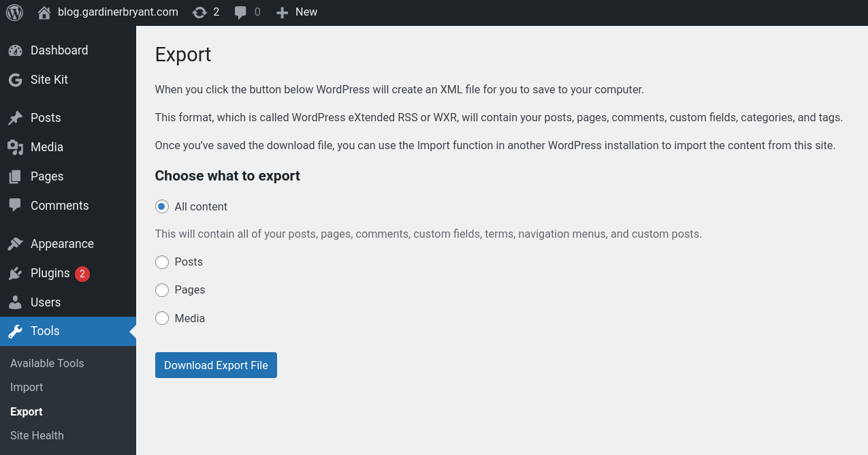Click the Pages icon in sidebar
Image resolution: width=868 pixels, height=455 pixels.
[x=15, y=176]
